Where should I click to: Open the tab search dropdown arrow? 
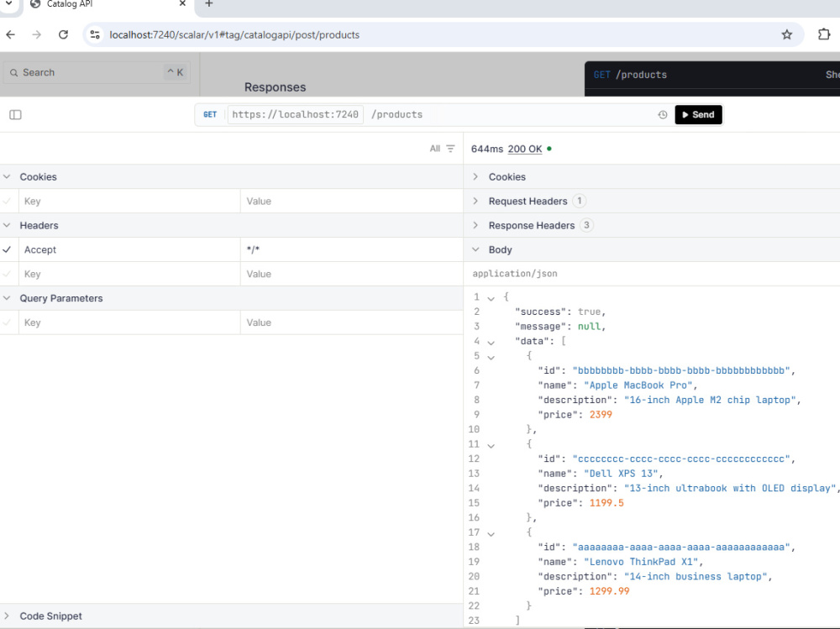coord(8,3)
